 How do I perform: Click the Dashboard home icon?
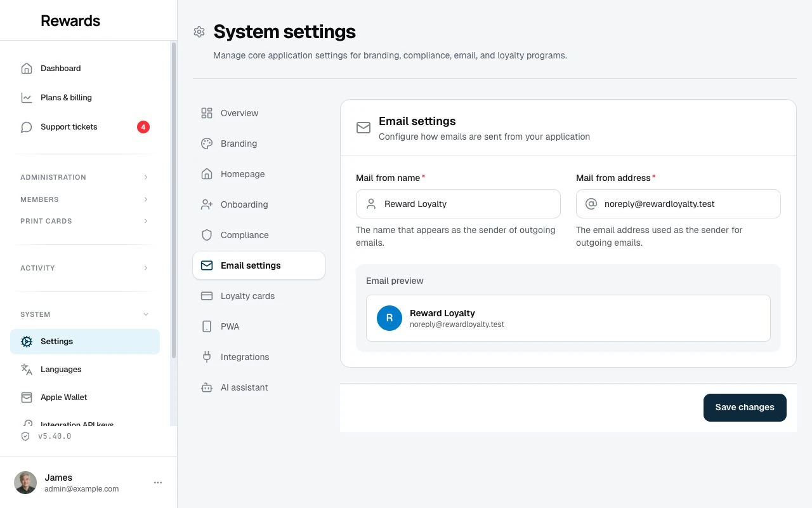pos(27,69)
